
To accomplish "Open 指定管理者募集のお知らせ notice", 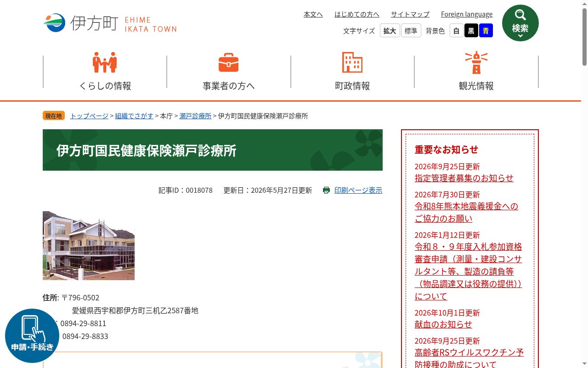I will click(x=464, y=178).
